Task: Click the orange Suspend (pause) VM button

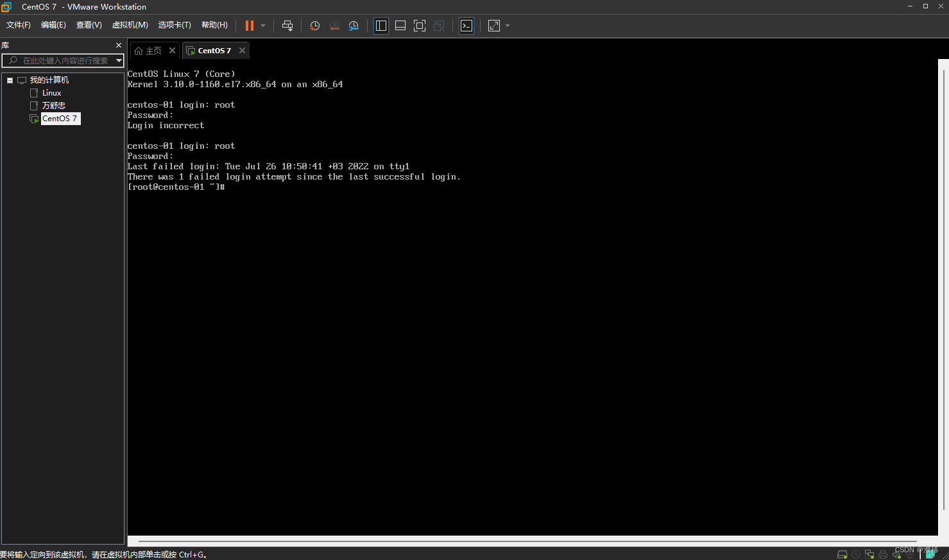Action: 250,26
